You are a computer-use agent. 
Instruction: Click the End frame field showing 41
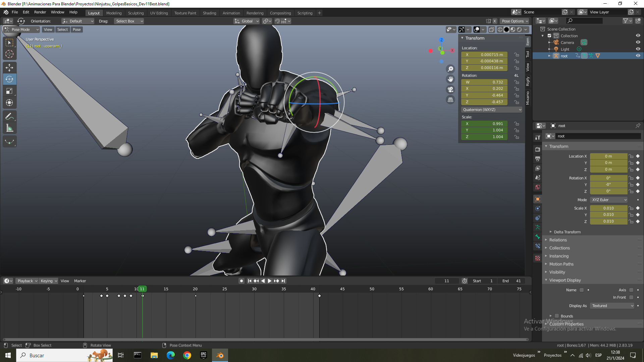coord(512,281)
